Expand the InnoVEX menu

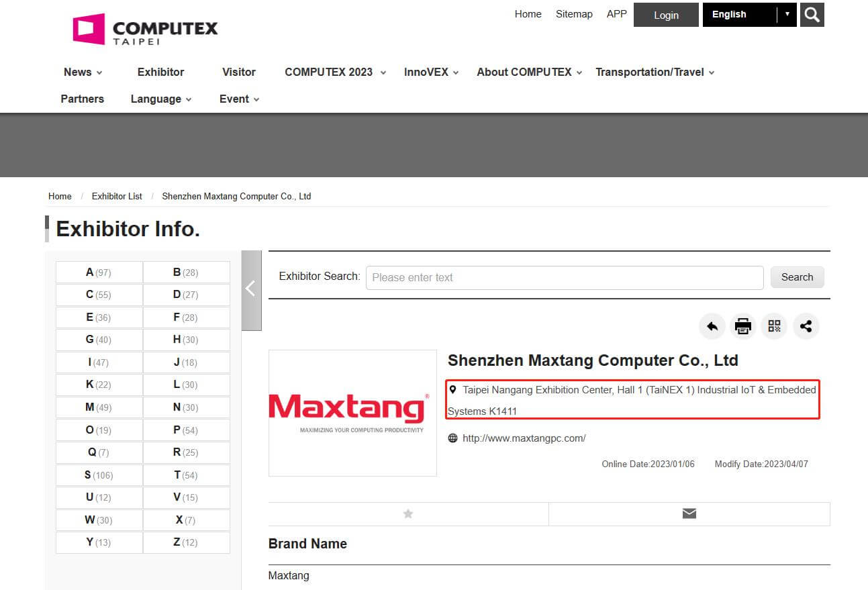point(431,72)
